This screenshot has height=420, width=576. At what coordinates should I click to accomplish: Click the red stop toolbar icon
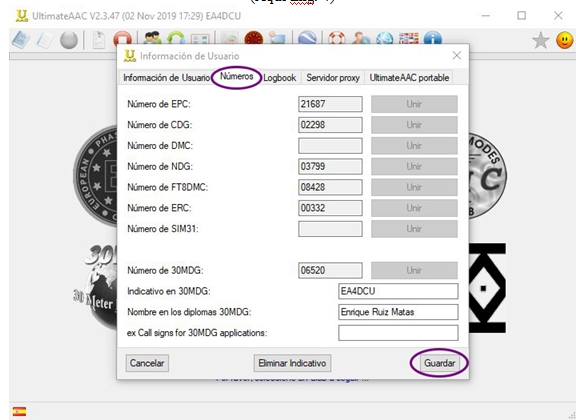tap(122, 38)
